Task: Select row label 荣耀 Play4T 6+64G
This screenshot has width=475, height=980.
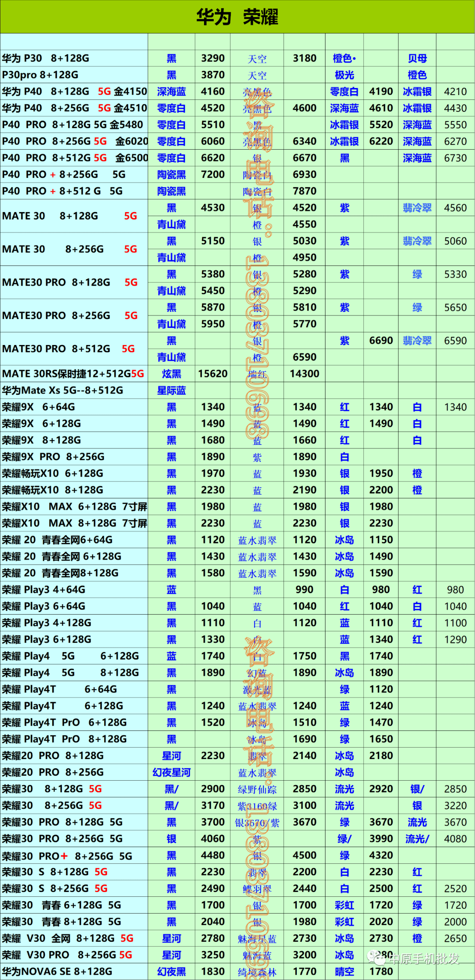Action: [59, 690]
